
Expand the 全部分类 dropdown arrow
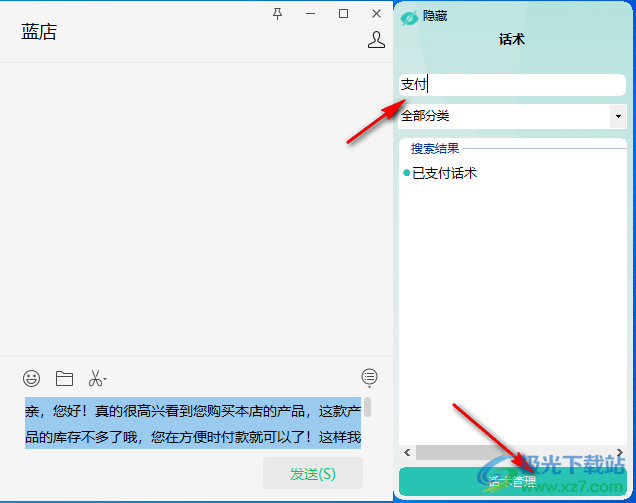tap(618, 116)
